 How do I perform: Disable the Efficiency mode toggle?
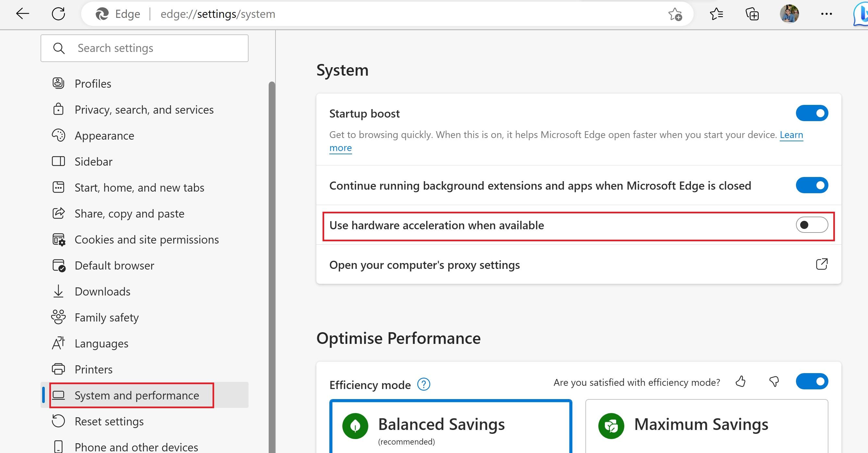812,382
